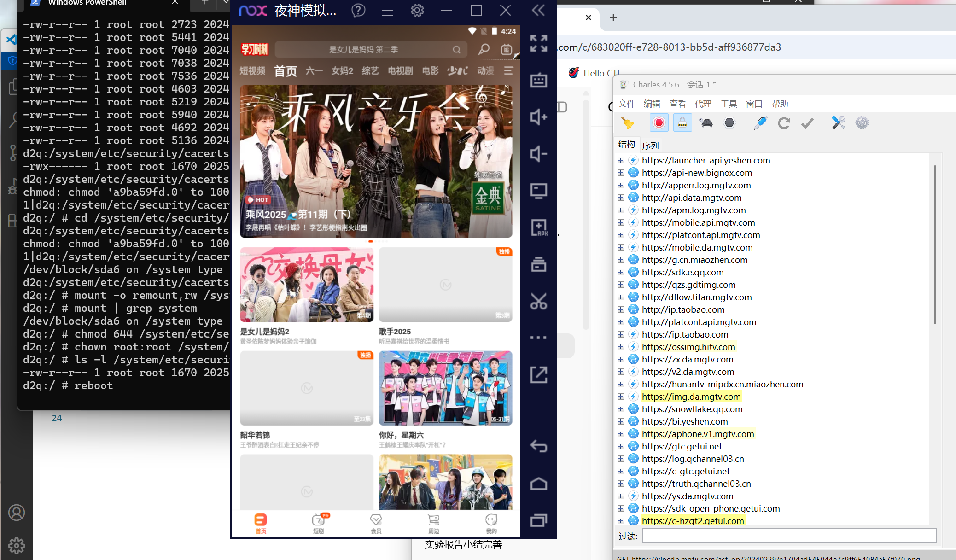Select https://snowflake.qq.com host entry
Viewport: 956px width, 560px height.
click(692, 409)
